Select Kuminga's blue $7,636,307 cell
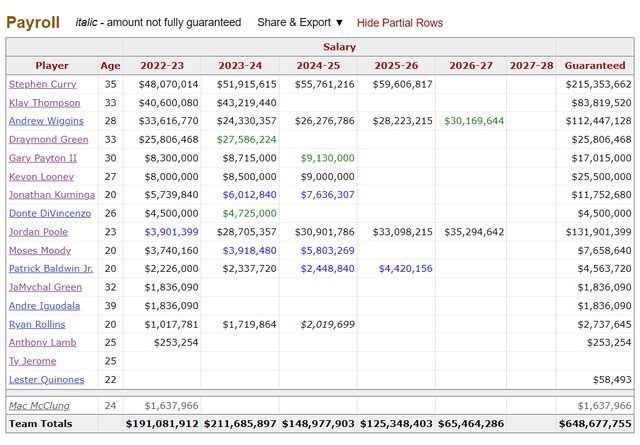 point(318,195)
